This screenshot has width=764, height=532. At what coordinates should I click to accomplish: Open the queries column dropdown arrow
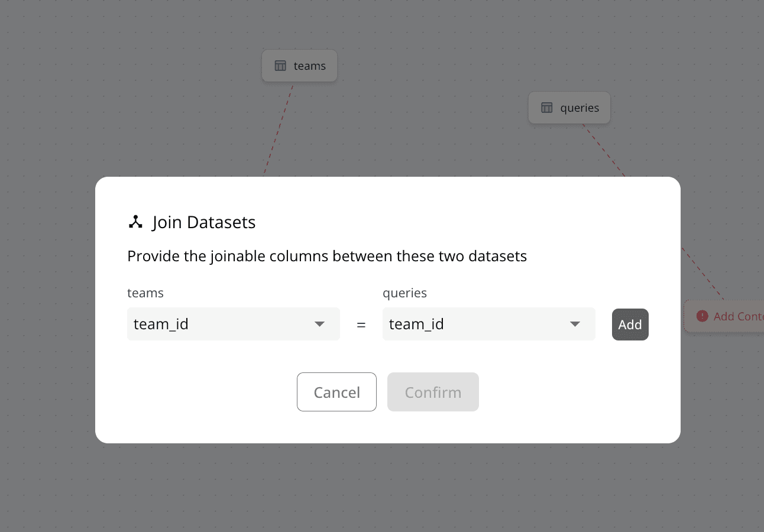pyautogui.click(x=575, y=324)
